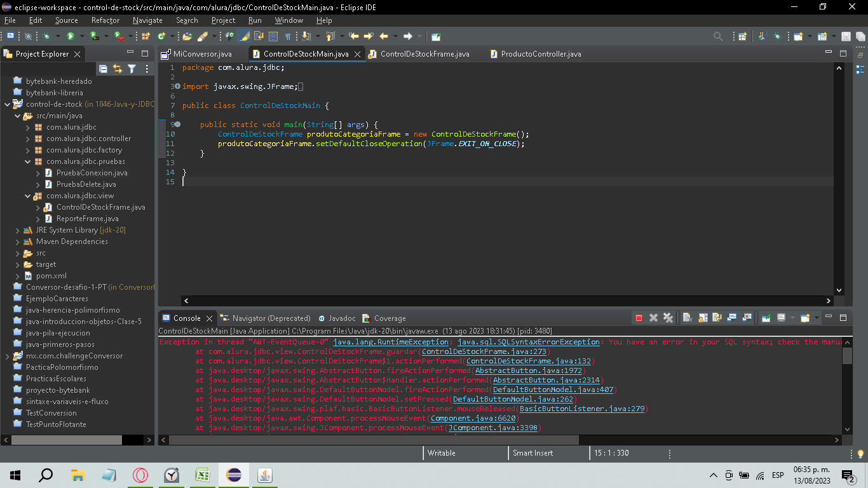Click the New Java Class icon
868x488 pixels.
point(161,36)
